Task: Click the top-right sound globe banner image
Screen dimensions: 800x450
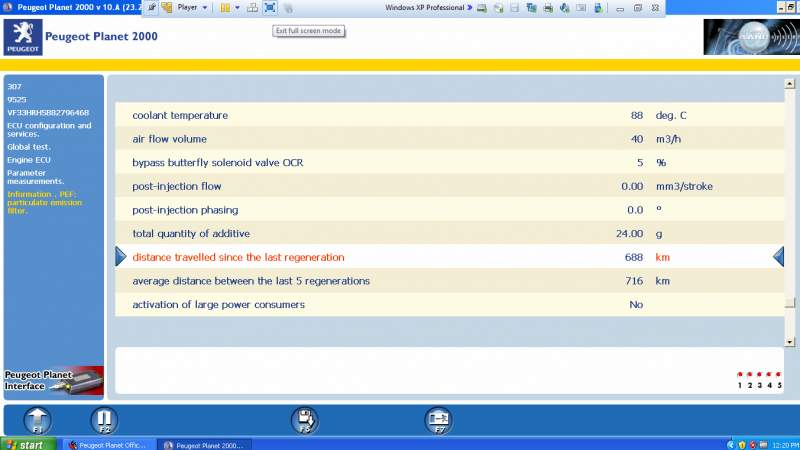Action: tap(751, 37)
